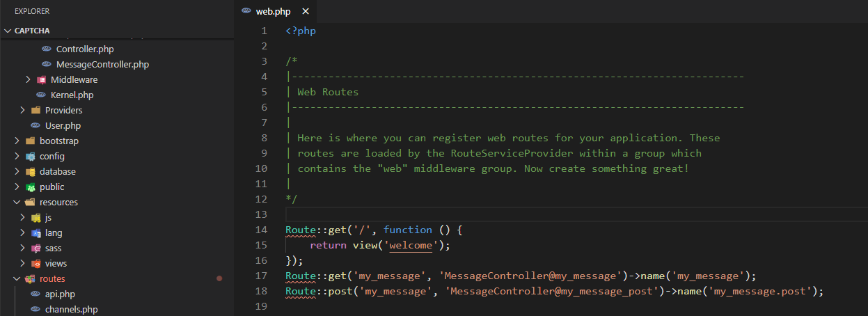Screen dimensions: 868x316
Task: Open channels.php in the routes folder
Action: click(70, 309)
